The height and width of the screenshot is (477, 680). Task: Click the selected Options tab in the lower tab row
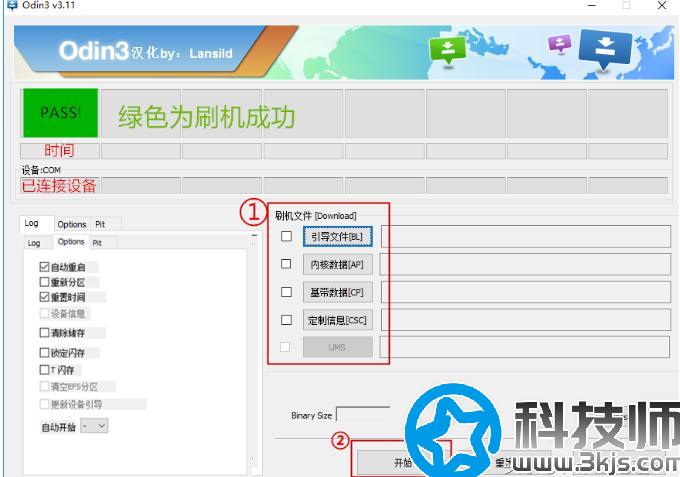coord(71,242)
